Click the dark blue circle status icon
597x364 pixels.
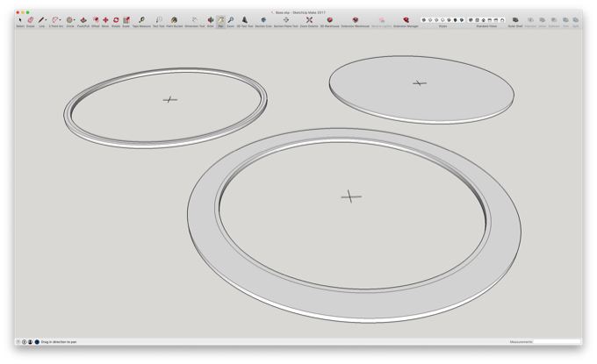point(37,342)
